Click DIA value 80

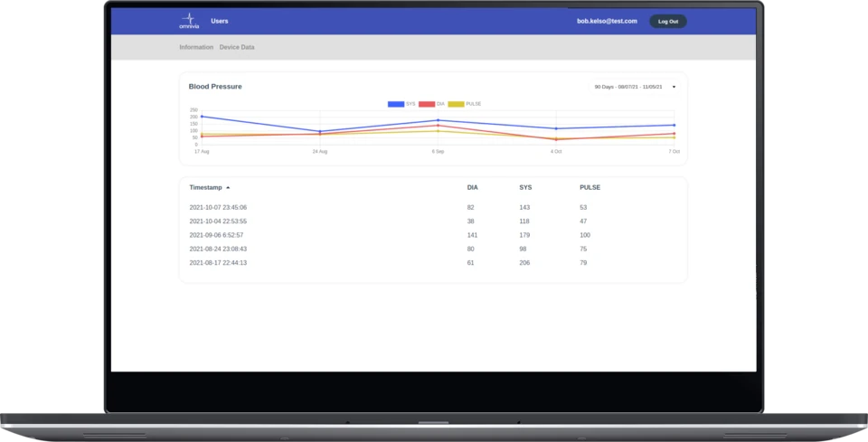[x=470, y=249]
